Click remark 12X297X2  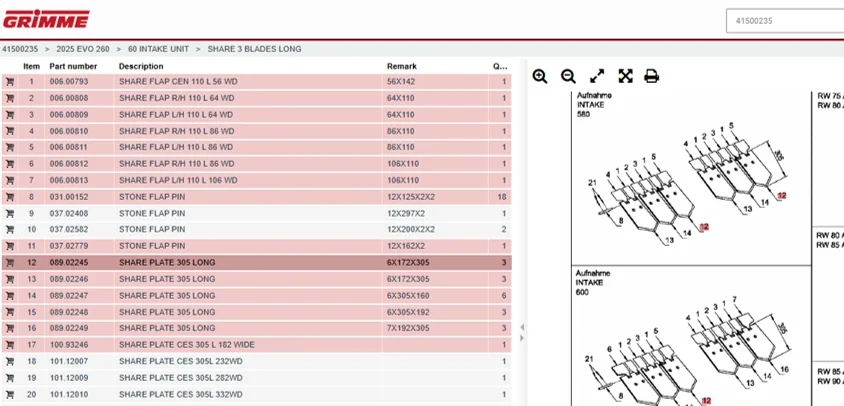pyautogui.click(x=406, y=213)
